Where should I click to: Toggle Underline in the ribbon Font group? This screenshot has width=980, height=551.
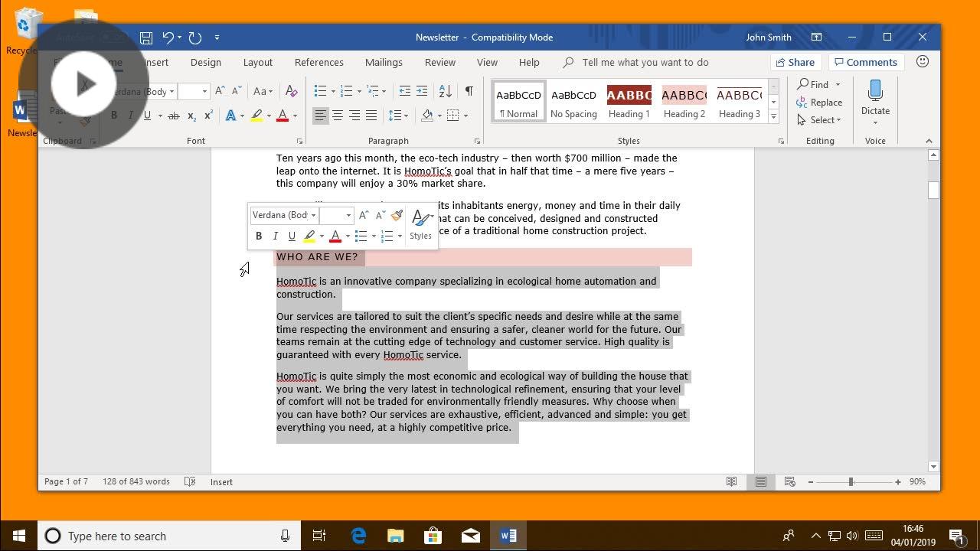tap(147, 116)
